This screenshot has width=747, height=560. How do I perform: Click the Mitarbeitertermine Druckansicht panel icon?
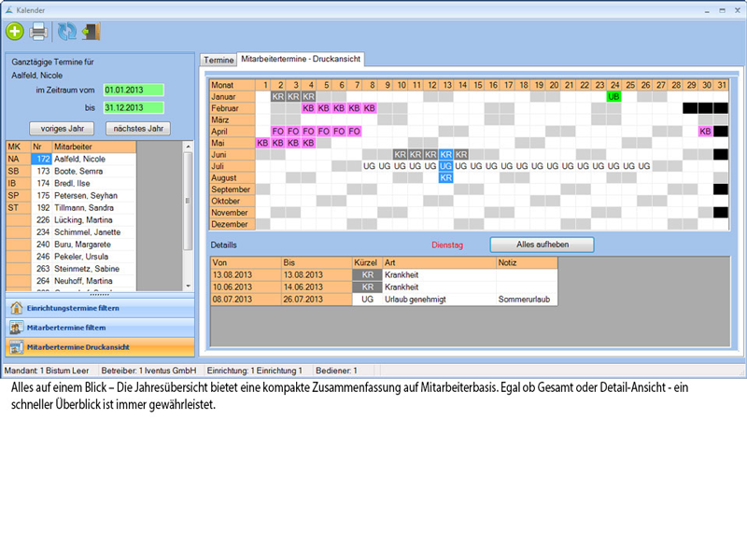tap(16, 346)
